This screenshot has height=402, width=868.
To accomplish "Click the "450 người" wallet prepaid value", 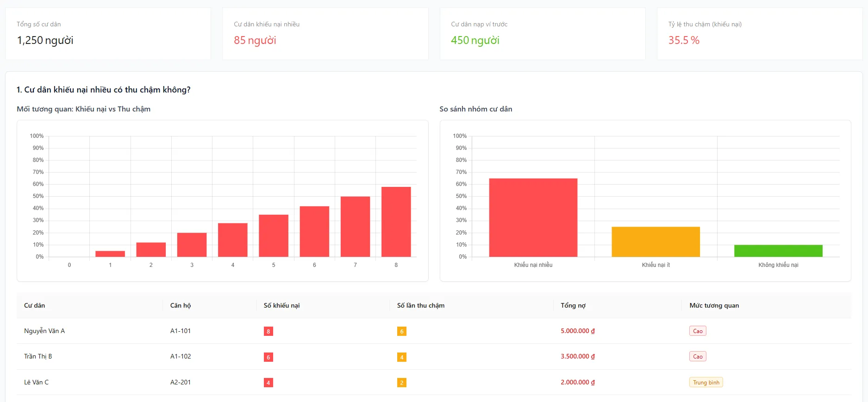I will point(475,40).
